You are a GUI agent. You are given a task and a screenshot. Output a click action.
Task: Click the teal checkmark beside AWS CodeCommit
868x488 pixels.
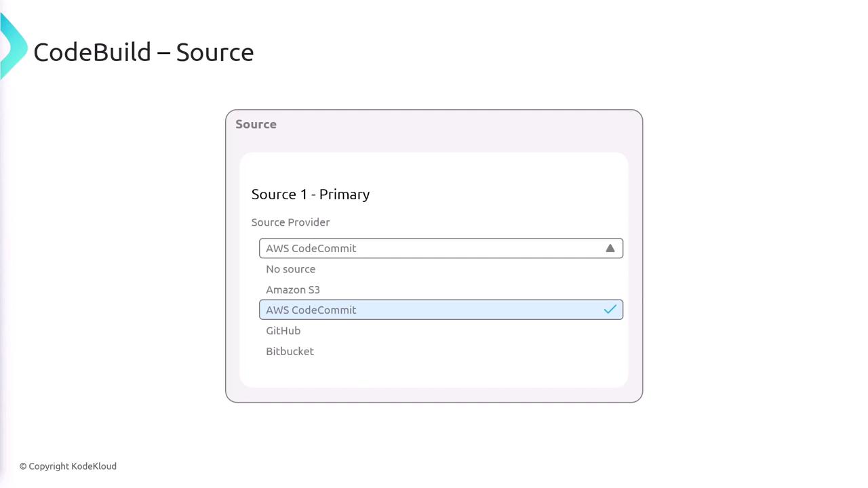(x=610, y=310)
